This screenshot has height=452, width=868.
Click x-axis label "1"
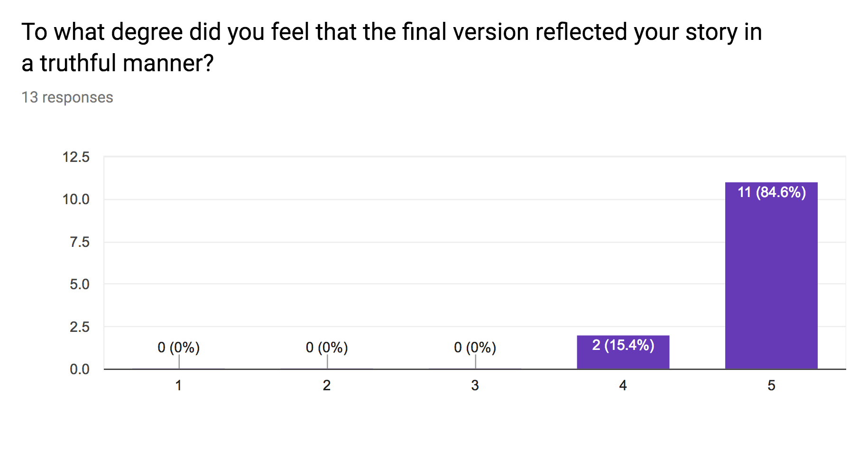click(178, 386)
